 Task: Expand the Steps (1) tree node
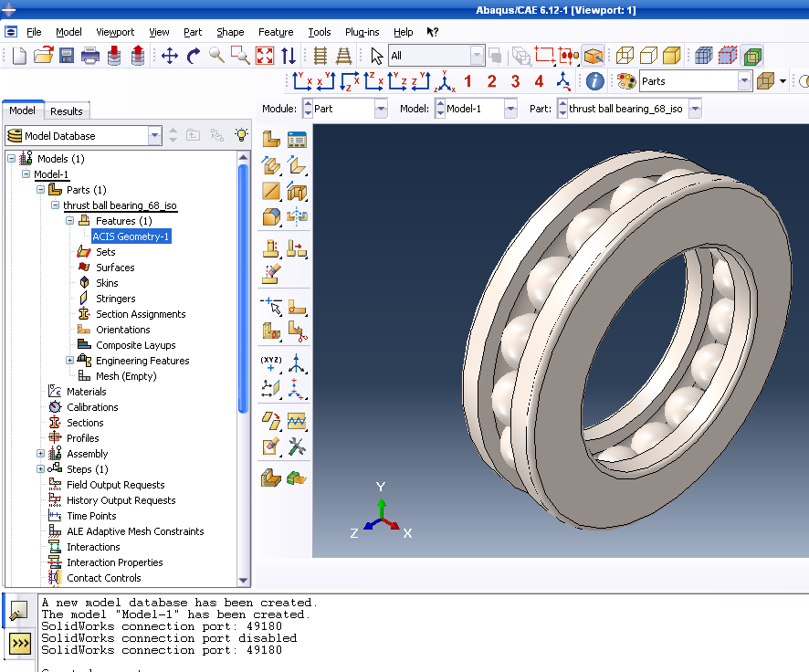click(40, 469)
